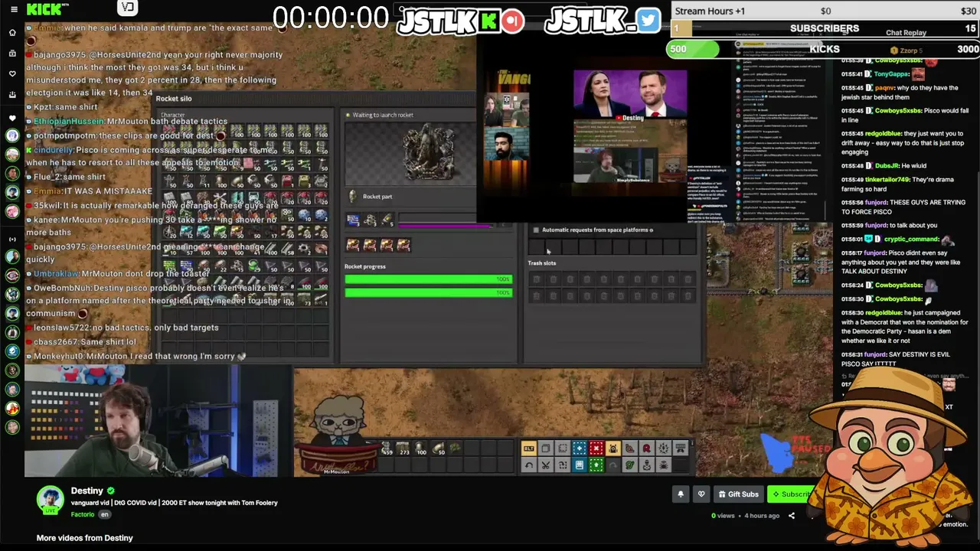The image size is (980, 551).
Task: Toggle the yellow personal roboport shortcut
Action: [x=613, y=448]
